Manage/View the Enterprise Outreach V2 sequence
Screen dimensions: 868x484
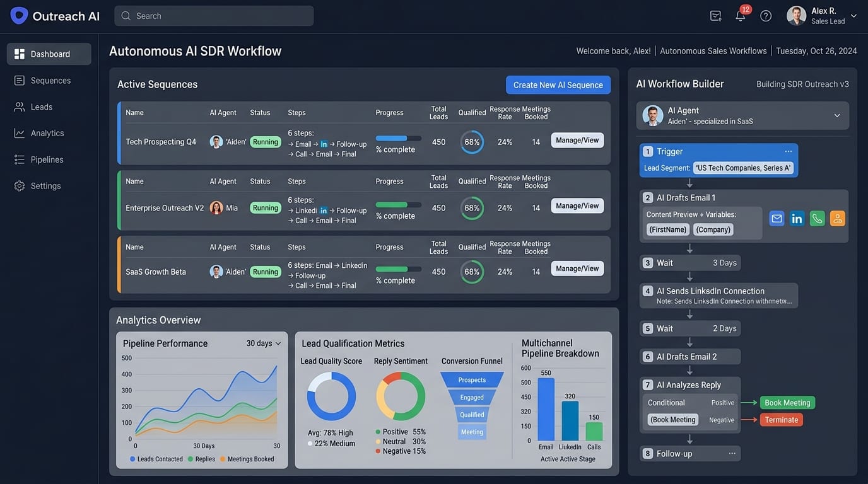[577, 206]
